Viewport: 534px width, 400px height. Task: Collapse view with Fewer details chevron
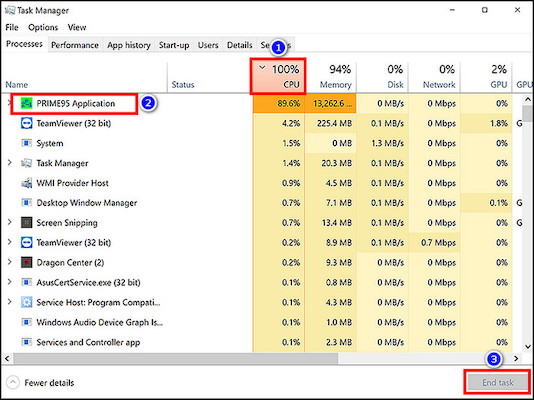[13, 383]
